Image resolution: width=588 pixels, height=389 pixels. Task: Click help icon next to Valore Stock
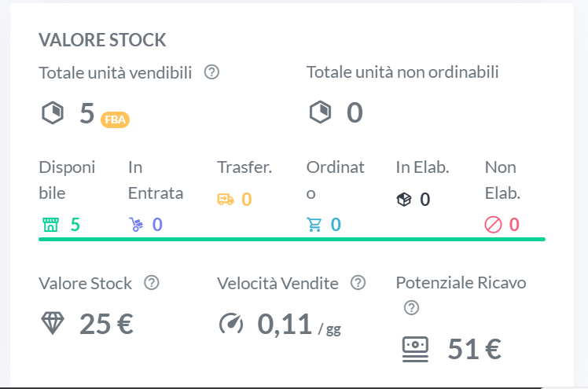pyautogui.click(x=153, y=283)
